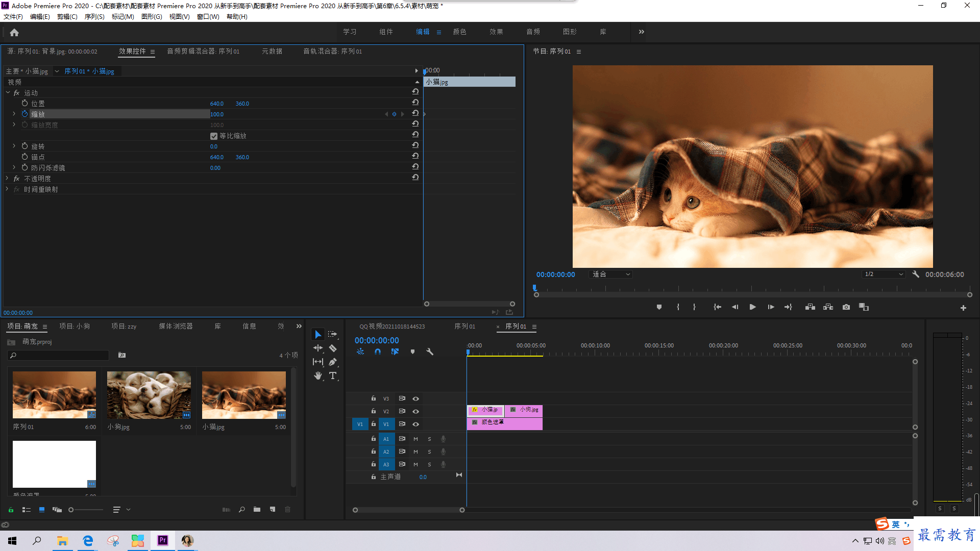Open 元数据 panel tab
Screen dimensions: 980x551
(x=272, y=51)
